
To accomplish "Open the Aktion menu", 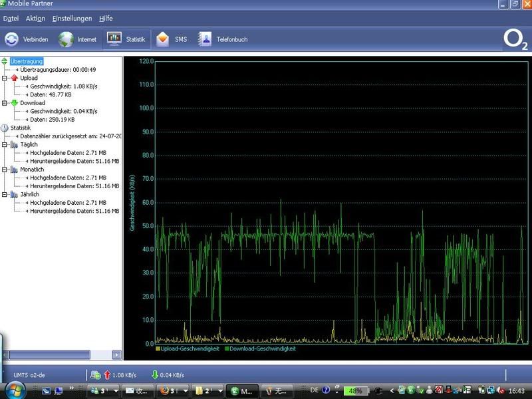I will 35,19.
